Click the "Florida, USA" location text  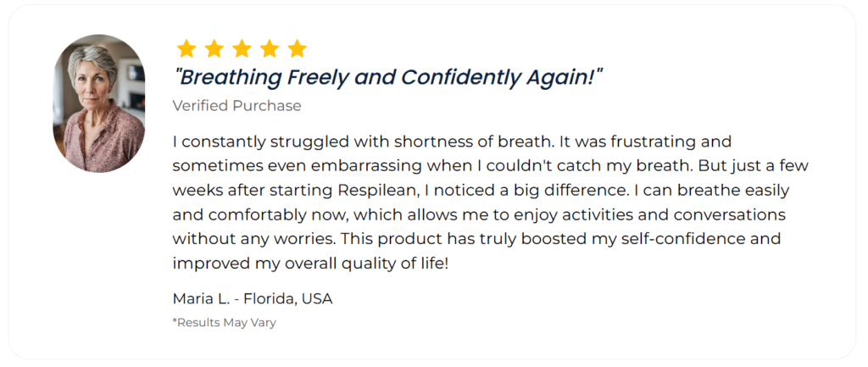pyautogui.click(x=288, y=299)
